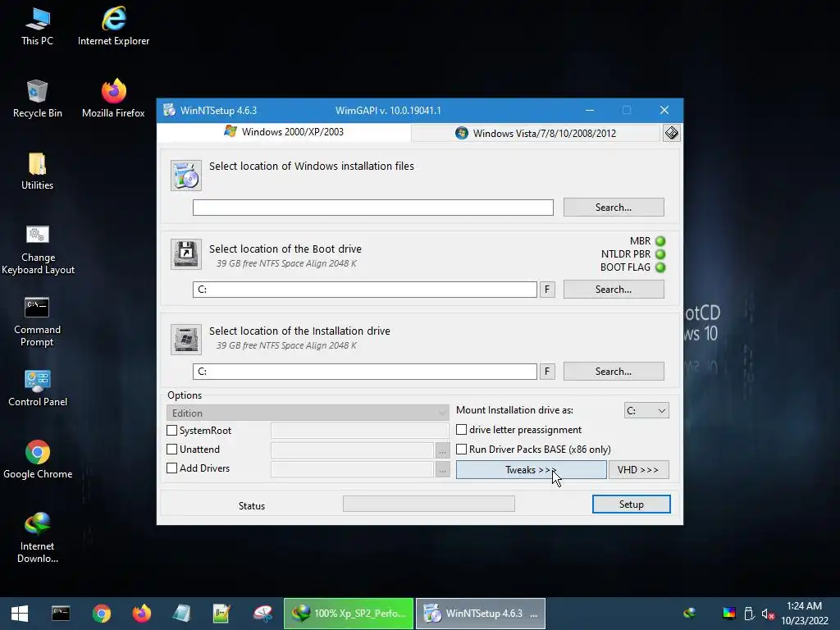Click the SystemRoot text field
The width and height of the screenshot is (840, 630).
click(x=360, y=430)
